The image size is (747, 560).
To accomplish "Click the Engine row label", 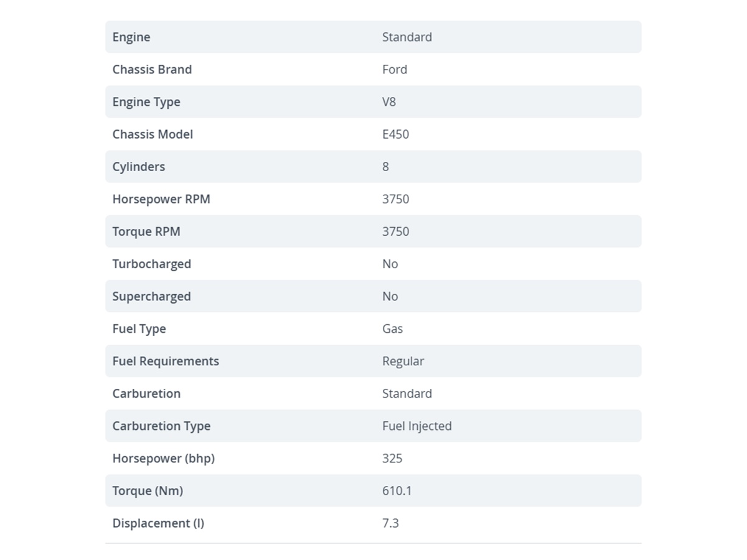I will (131, 37).
